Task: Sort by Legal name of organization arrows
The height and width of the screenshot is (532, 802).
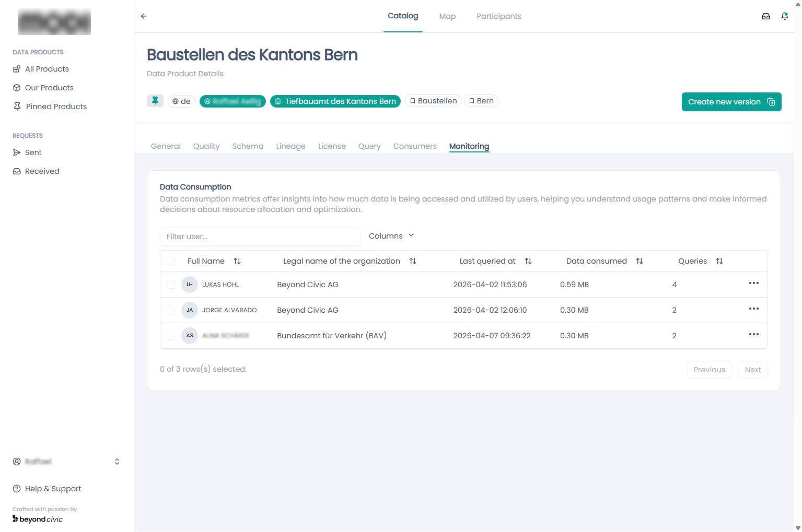Action: [413, 261]
